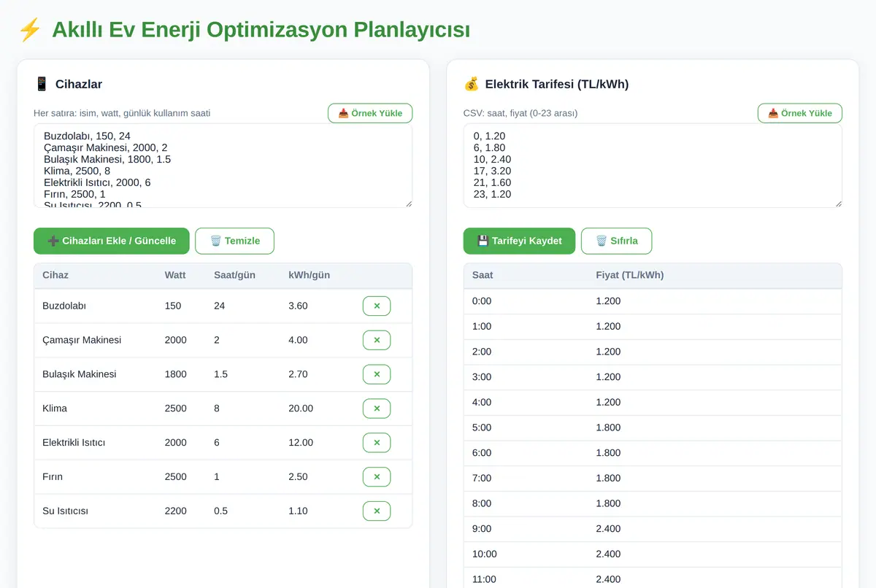
Task: Delete the Elektrikli Isıtıcı row
Action: pos(377,443)
